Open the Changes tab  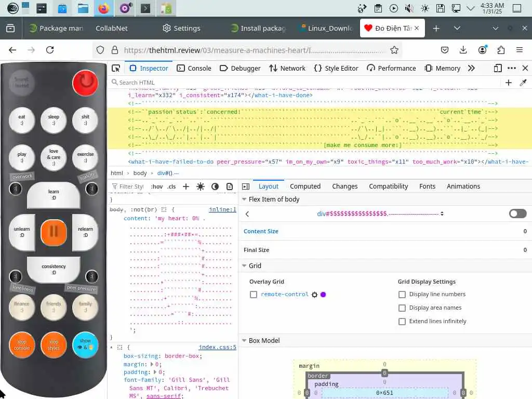tap(345, 187)
